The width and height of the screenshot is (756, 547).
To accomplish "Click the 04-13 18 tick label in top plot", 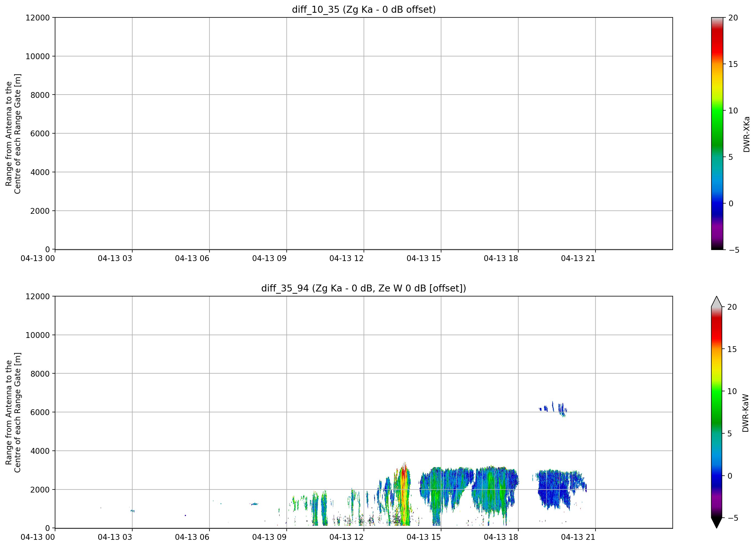I will click(x=501, y=258).
